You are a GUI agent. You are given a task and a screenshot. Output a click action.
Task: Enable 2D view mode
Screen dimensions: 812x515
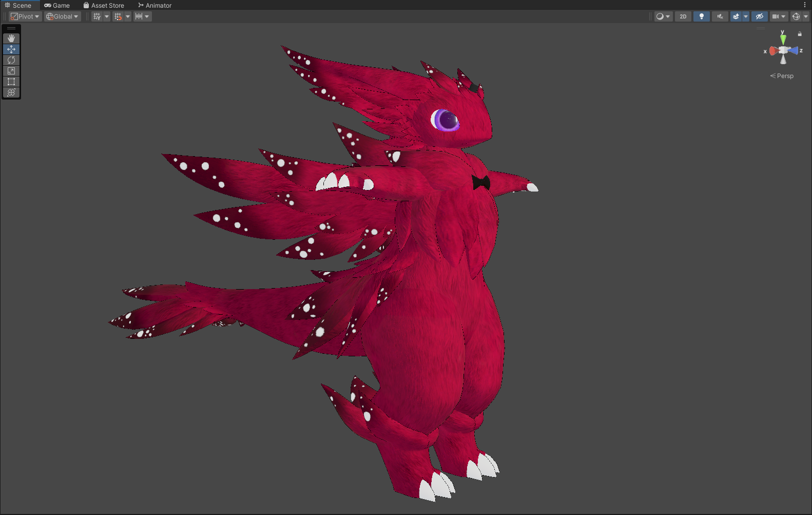tap(683, 16)
